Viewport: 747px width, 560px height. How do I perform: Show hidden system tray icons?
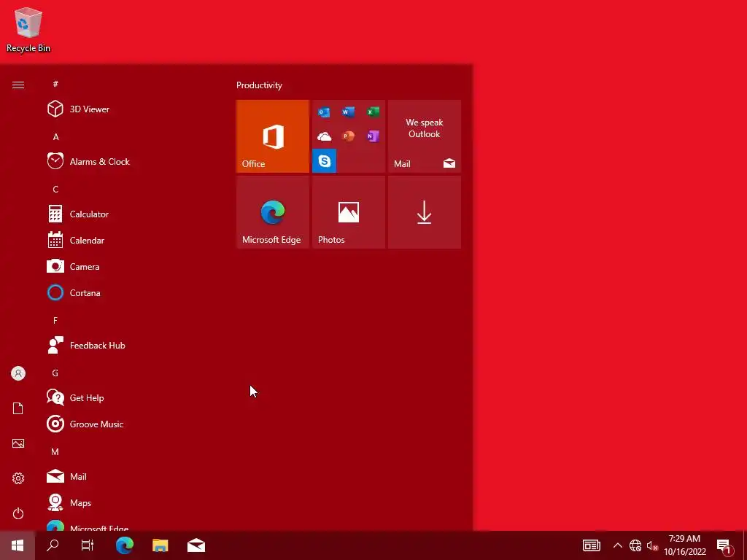pyautogui.click(x=617, y=545)
